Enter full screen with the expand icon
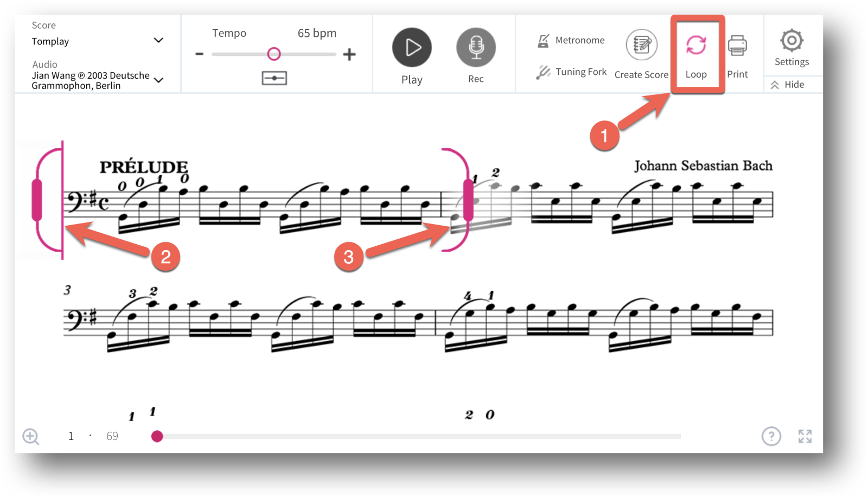Screen dimensions: 868x498 tap(805, 436)
